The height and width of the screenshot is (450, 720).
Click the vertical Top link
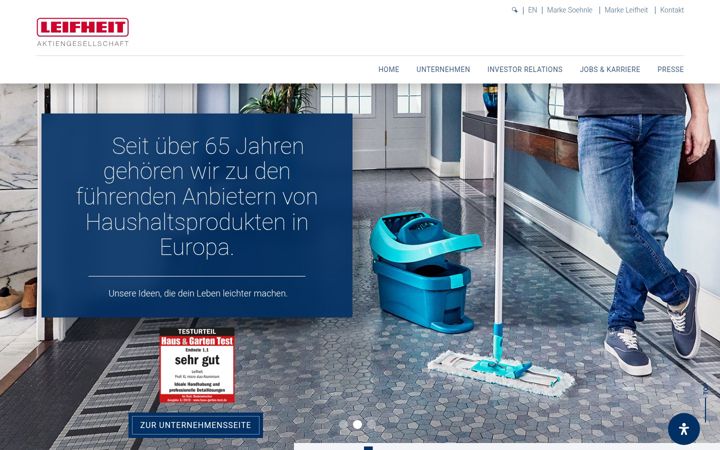(x=705, y=403)
